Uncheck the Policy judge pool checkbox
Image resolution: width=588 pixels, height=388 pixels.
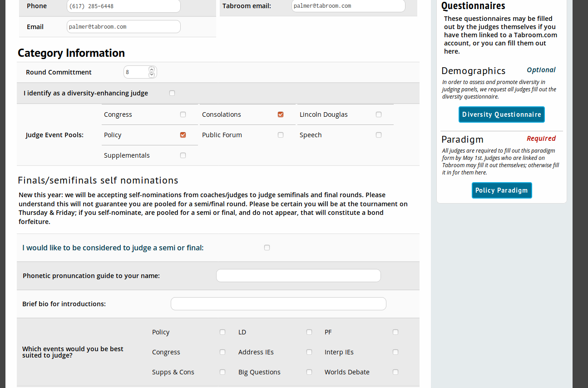[x=183, y=135]
